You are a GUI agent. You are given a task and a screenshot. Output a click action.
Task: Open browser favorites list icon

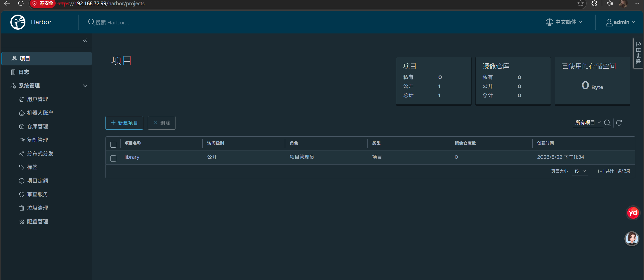click(610, 3)
